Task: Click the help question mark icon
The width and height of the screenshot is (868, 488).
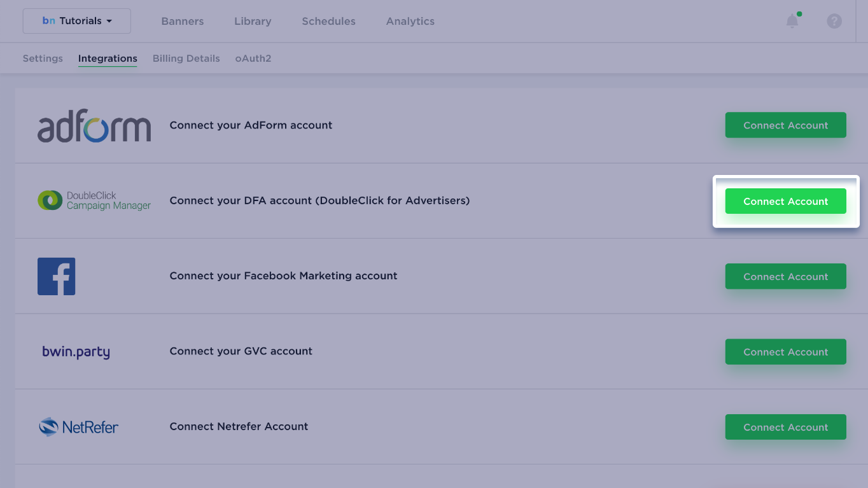Action: [834, 21]
